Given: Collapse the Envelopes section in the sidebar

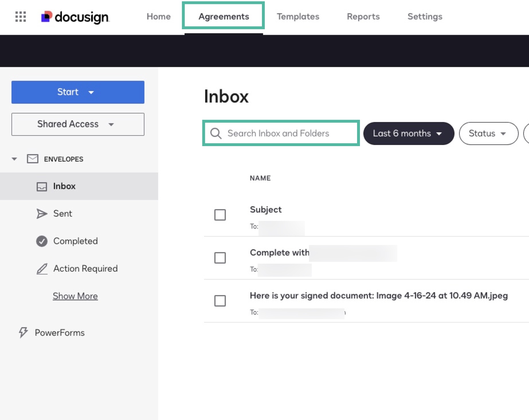Looking at the screenshot, I should (14, 159).
